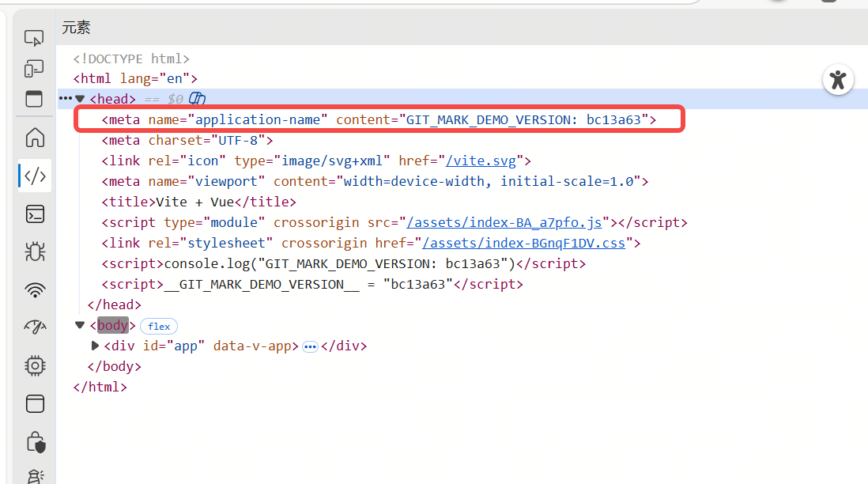This screenshot has height=484, width=868.
Task: Select the closing </html> tag
Action: click(100, 387)
